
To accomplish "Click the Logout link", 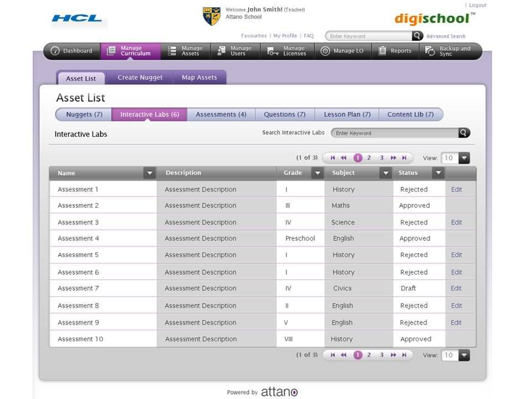I will 477,5.
